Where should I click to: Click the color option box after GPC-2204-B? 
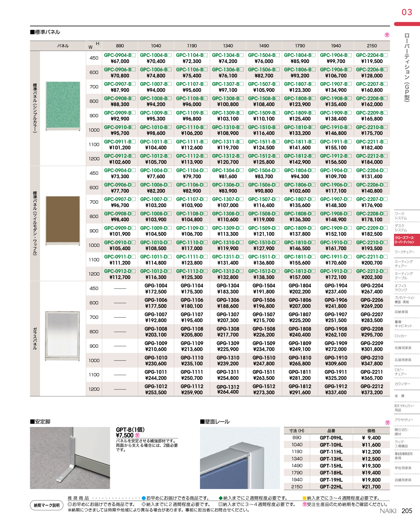(385, 55)
